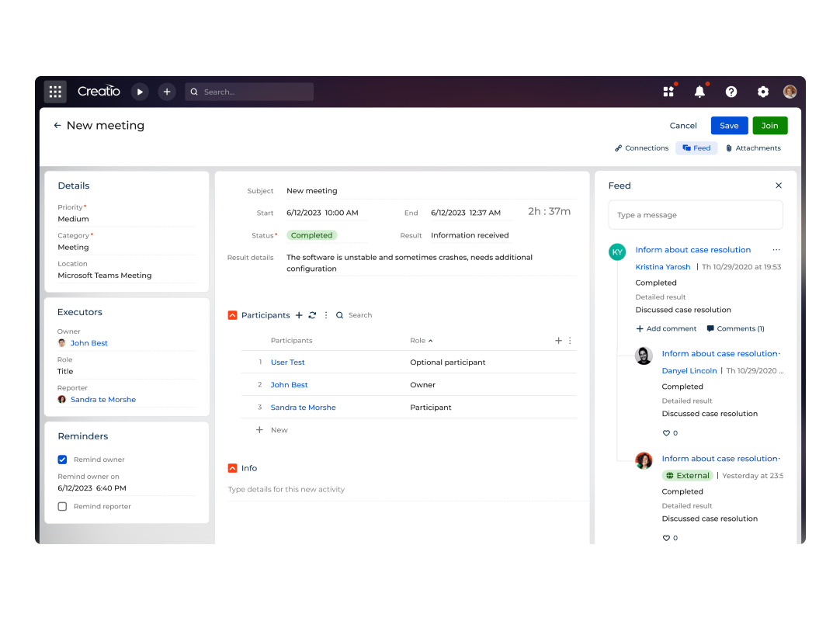
Task: Open the Connections tab
Action: [641, 147]
